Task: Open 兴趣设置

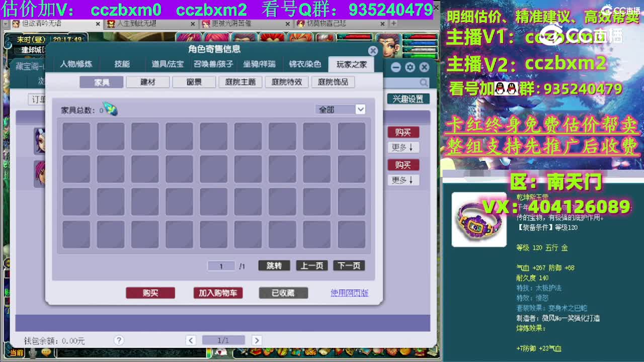Action: click(x=408, y=99)
